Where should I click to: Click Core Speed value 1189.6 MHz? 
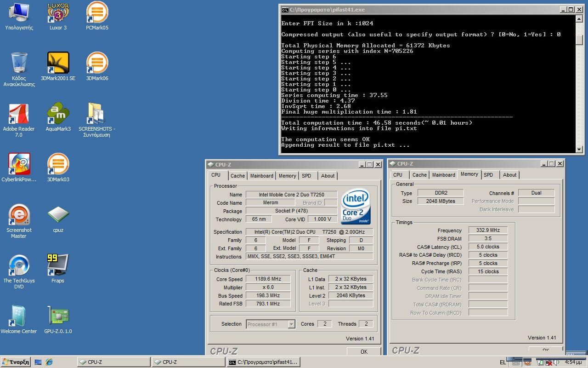tap(268, 279)
